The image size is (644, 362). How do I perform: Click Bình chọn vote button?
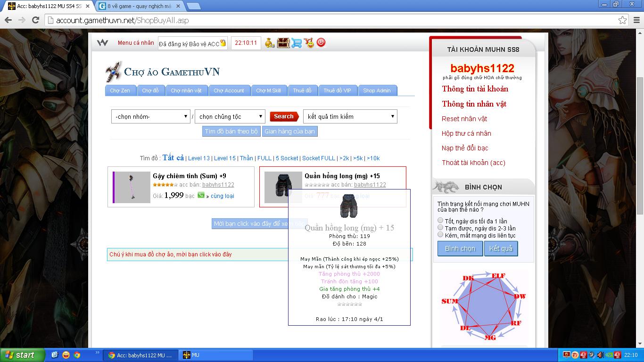click(x=460, y=248)
